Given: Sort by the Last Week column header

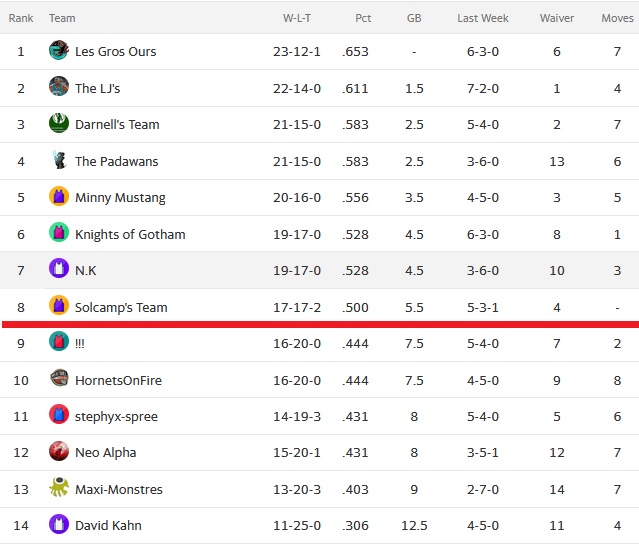Looking at the screenshot, I should click(x=483, y=18).
